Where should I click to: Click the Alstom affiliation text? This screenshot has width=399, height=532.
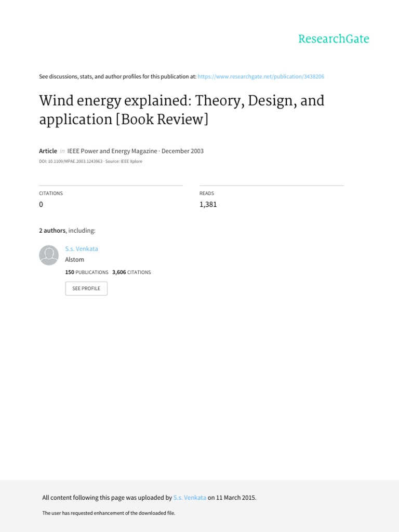74,260
